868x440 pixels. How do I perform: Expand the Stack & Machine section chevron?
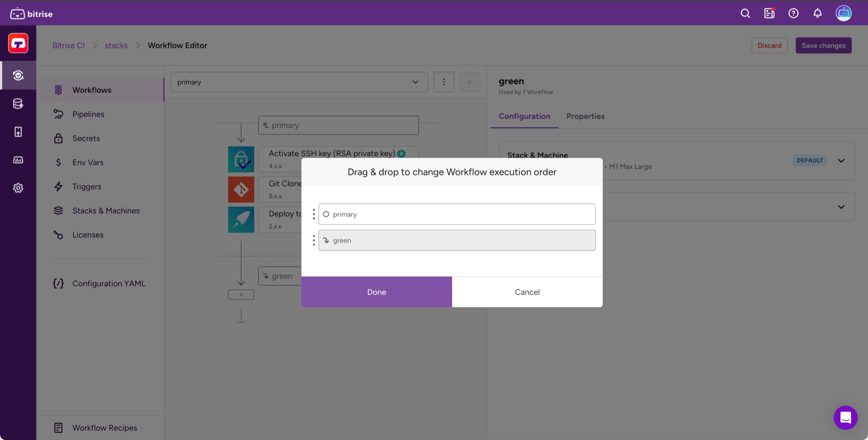point(841,160)
